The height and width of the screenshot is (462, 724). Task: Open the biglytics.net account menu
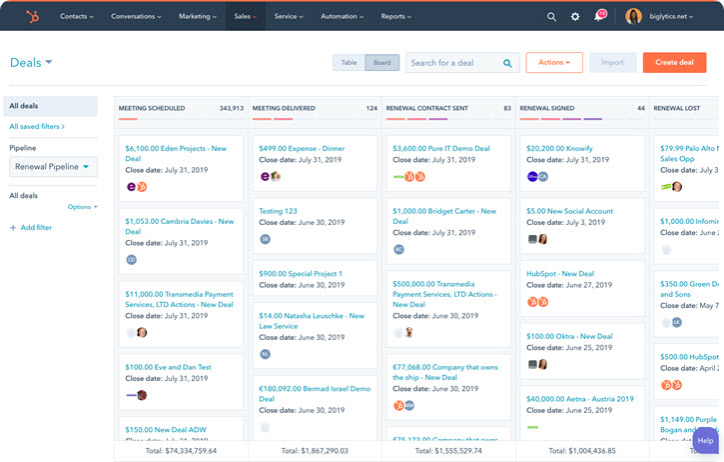(x=670, y=17)
